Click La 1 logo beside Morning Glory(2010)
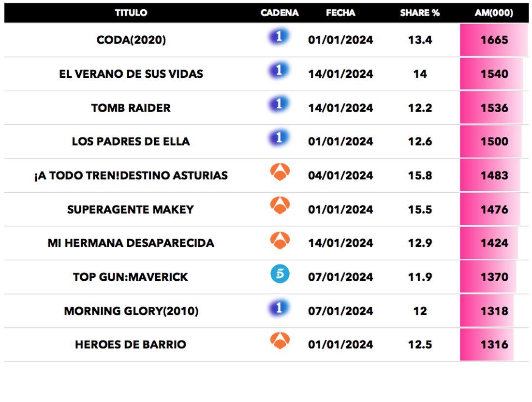The image size is (532, 402). 279,308
